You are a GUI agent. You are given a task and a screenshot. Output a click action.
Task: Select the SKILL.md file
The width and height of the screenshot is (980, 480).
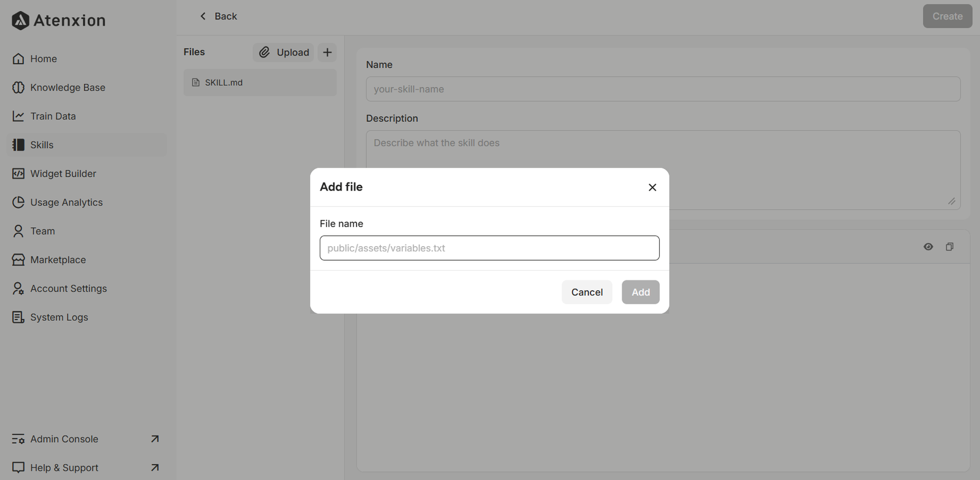(x=260, y=83)
